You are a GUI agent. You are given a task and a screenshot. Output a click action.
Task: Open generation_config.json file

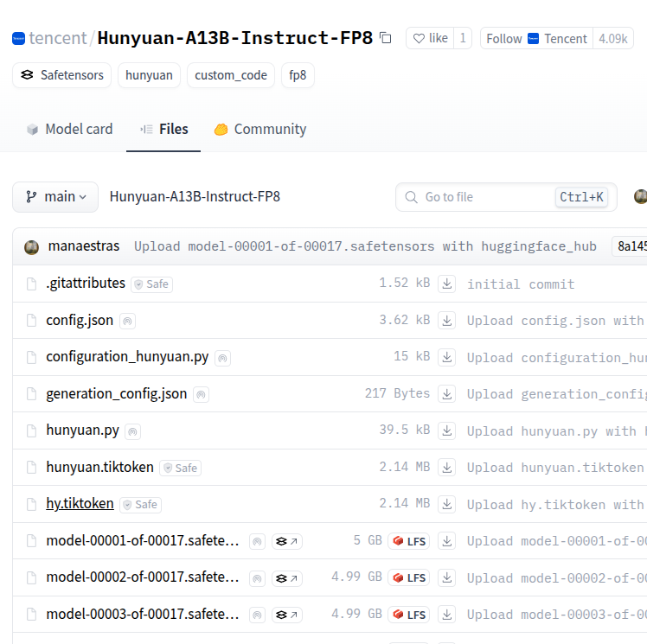(117, 393)
